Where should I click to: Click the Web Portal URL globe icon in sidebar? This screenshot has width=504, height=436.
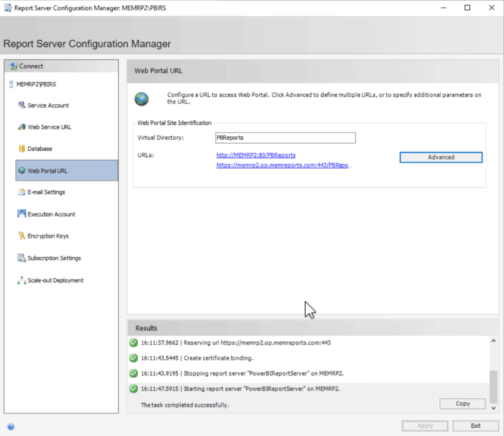(x=22, y=171)
